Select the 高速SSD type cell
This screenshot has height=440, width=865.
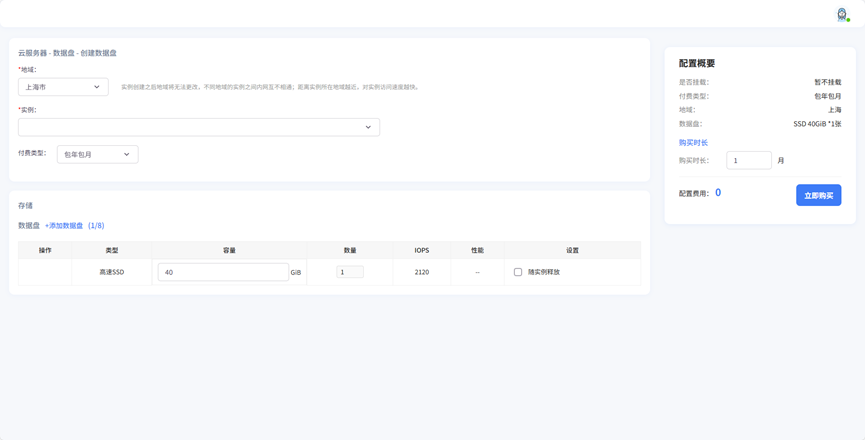coord(112,272)
